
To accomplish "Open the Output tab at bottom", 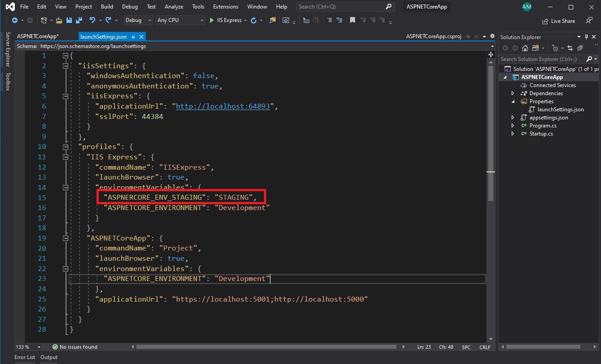I will pyautogui.click(x=49, y=357).
